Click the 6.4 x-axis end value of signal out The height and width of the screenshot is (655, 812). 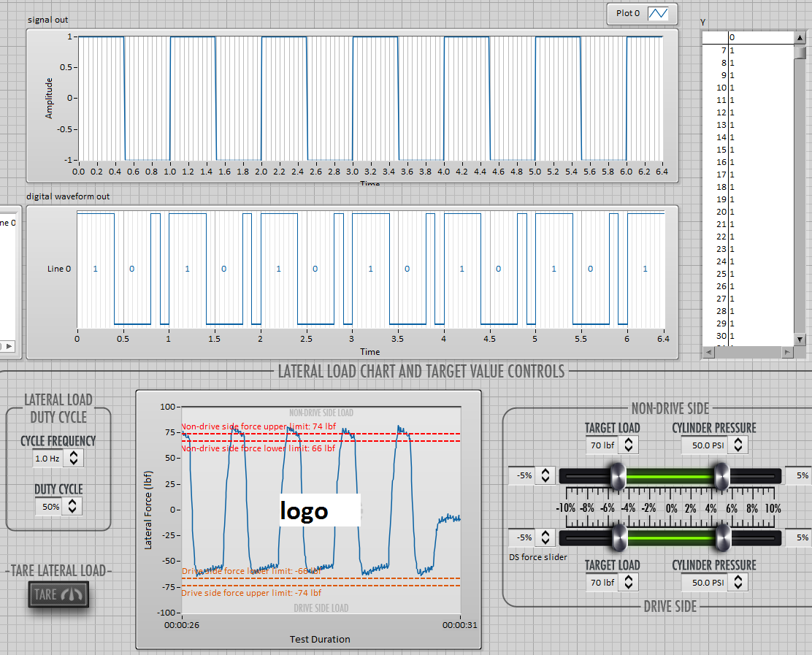coord(662,172)
